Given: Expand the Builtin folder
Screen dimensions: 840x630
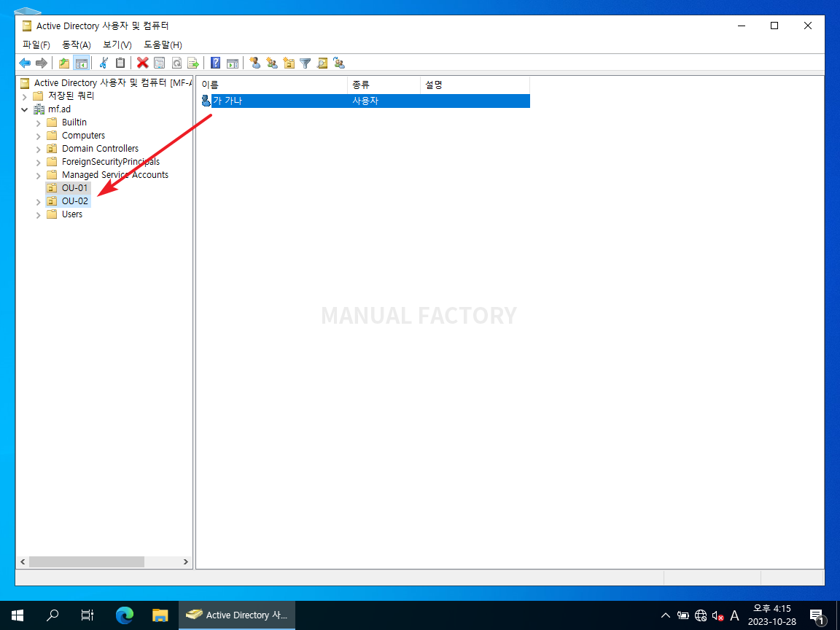Looking at the screenshot, I should tap(38, 123).
